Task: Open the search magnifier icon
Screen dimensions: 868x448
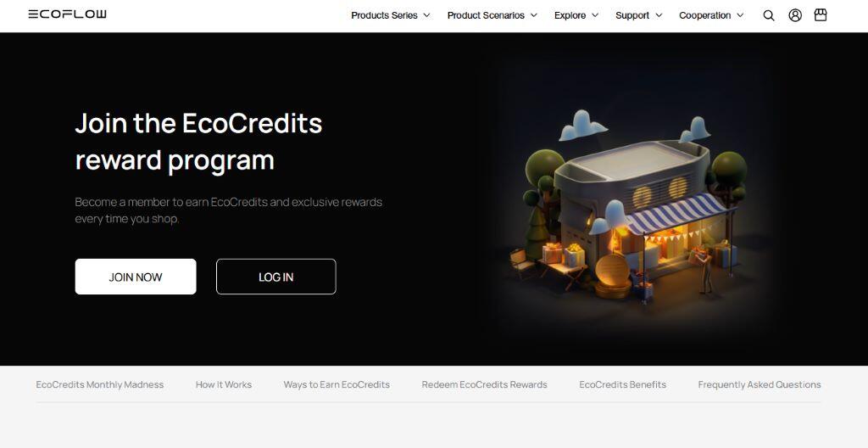Action: pos(768,15)
